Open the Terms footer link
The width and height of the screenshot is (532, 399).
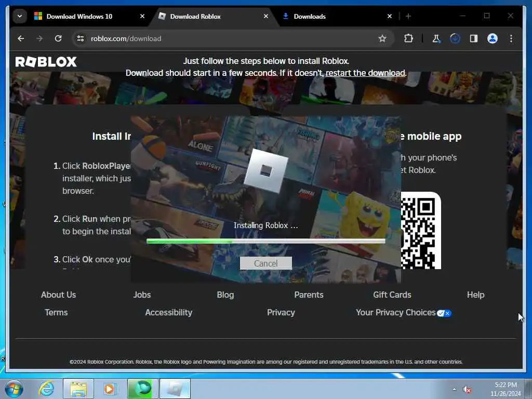[x=56, y=312]
